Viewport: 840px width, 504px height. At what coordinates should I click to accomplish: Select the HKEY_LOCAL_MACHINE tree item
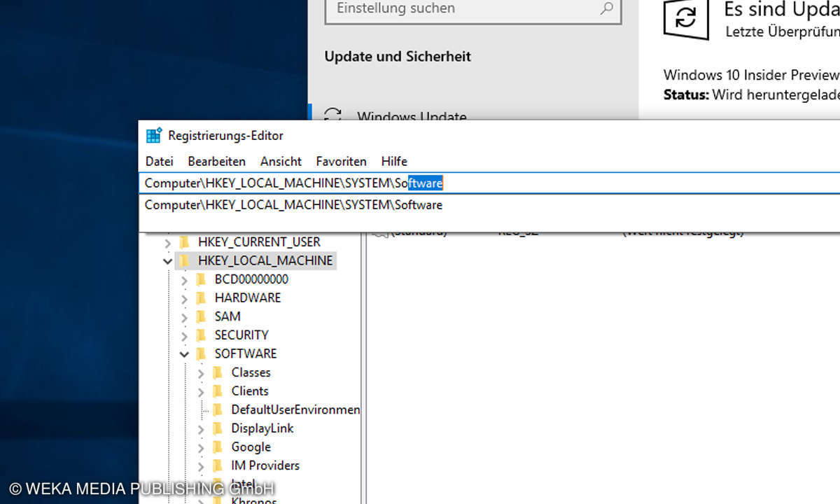pos(265,260)
